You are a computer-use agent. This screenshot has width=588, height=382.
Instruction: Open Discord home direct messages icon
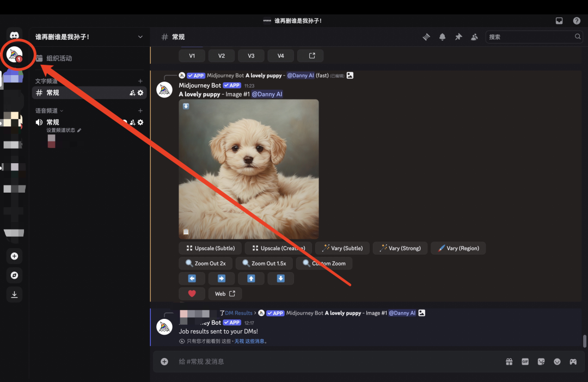[x=15, y=35]
